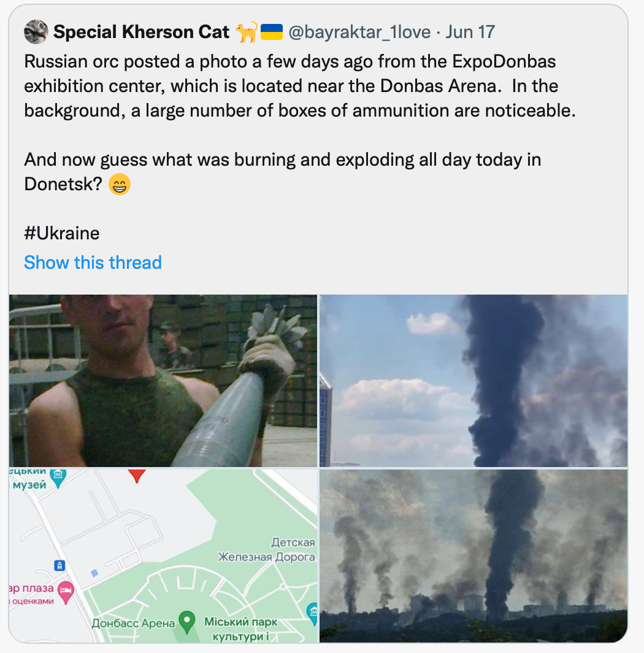644x653 pixels.
Task: Click the pink hotel bed map marker
Action: pos(65,590)
